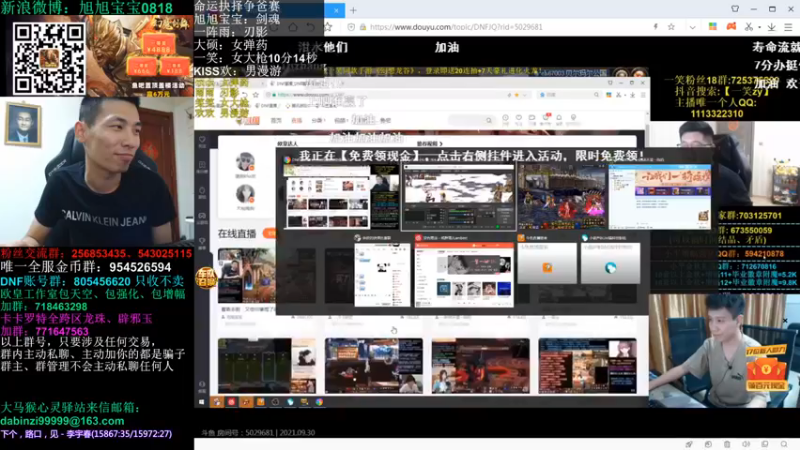Click the Douyu site search box
The image size is (800, 450).
pos(471,120)
